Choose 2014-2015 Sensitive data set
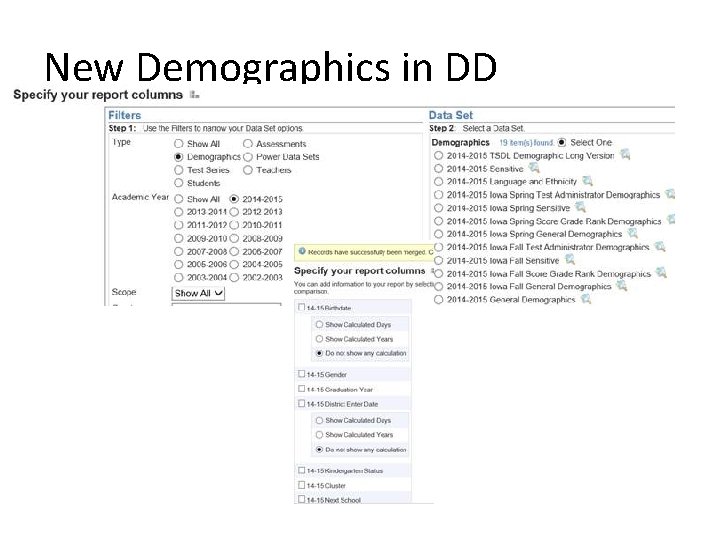Viewport: 720px width, 540px height. 439,169
